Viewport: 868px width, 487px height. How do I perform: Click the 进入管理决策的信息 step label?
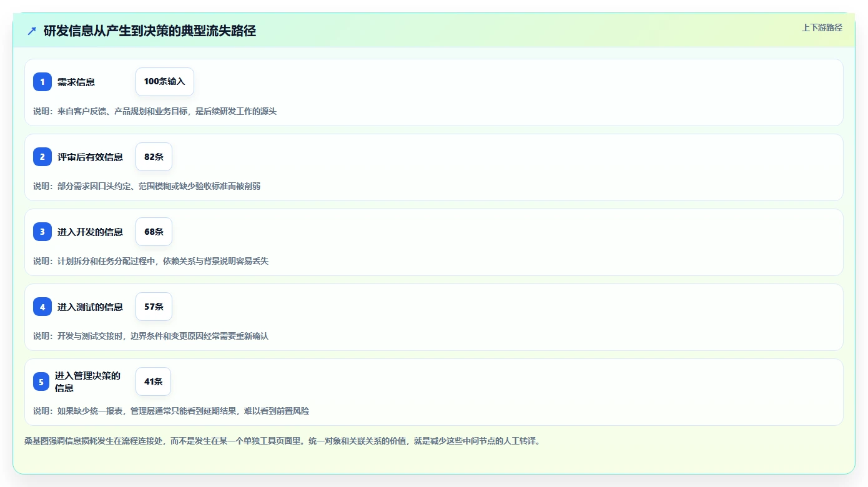tap(87, 381)
